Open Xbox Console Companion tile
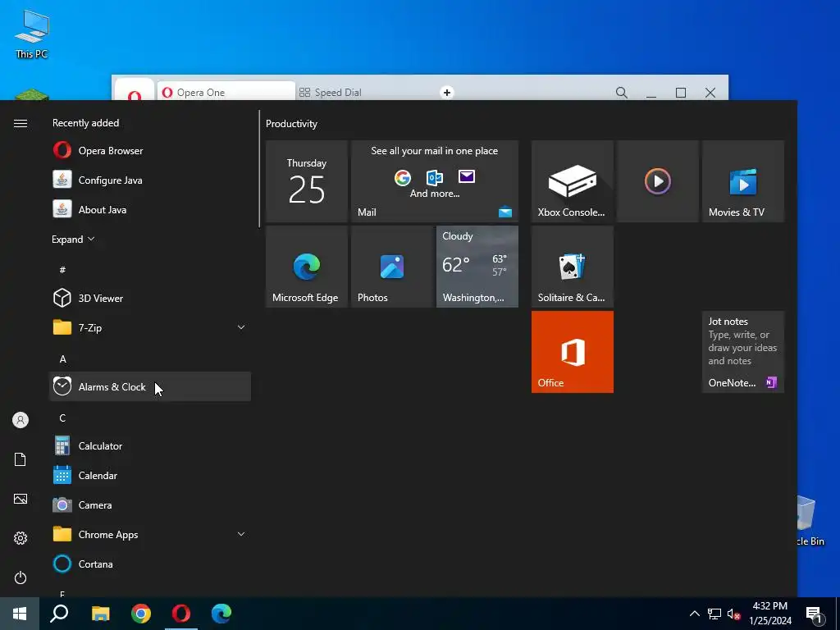Screen dimensions: 840x630 pos(572,181)
